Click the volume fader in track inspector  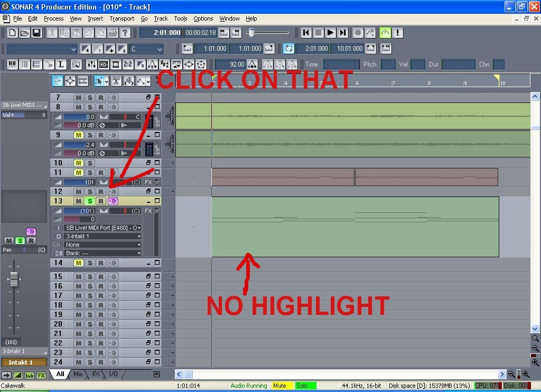(14, 279)
